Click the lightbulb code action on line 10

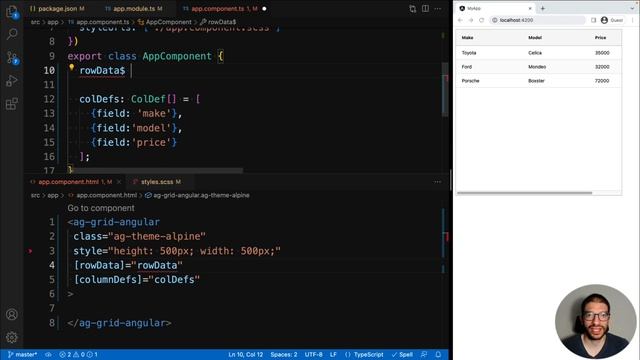(x=71, y=67)
